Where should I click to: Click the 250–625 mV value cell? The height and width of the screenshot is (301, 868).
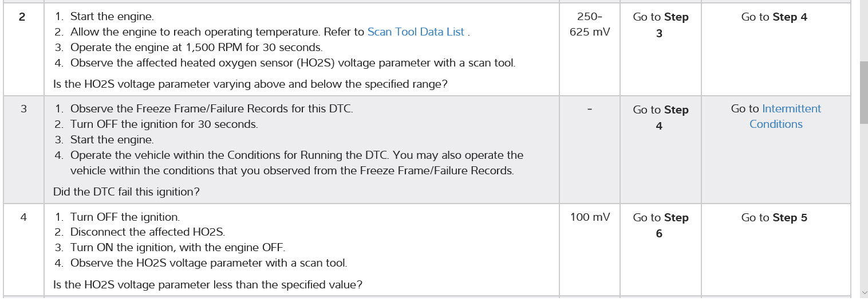[589, 25]
